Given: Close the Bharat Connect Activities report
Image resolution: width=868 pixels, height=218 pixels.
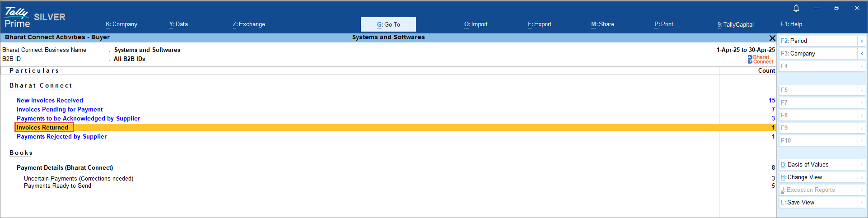Looking at the screenshot, I should click(x=772, y=38).
